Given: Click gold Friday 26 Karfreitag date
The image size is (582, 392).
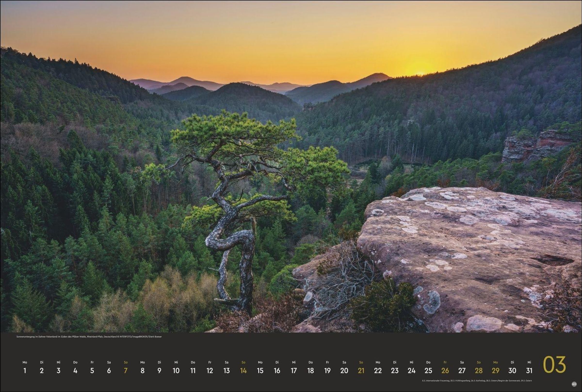Looking at the screenshot, I should 445,370.
